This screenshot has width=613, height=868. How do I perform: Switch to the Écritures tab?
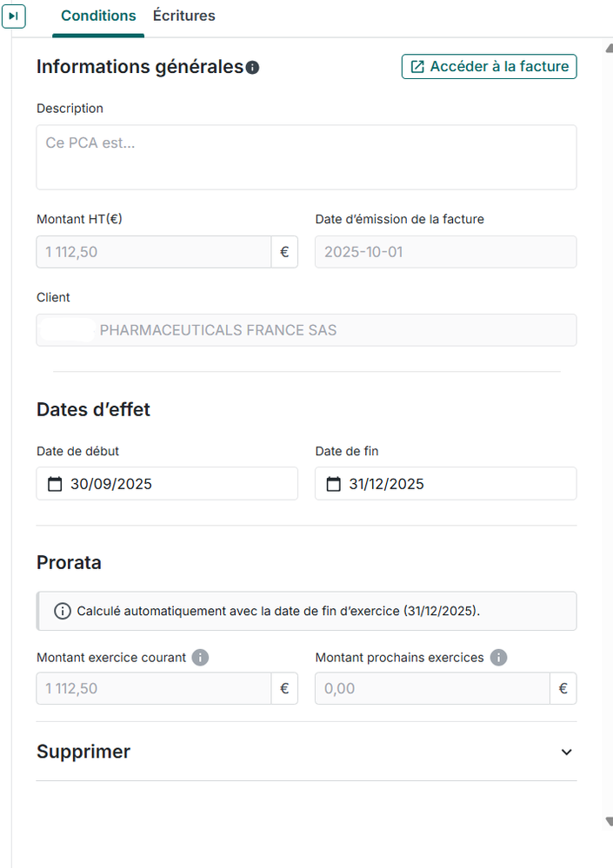point(183,17)
